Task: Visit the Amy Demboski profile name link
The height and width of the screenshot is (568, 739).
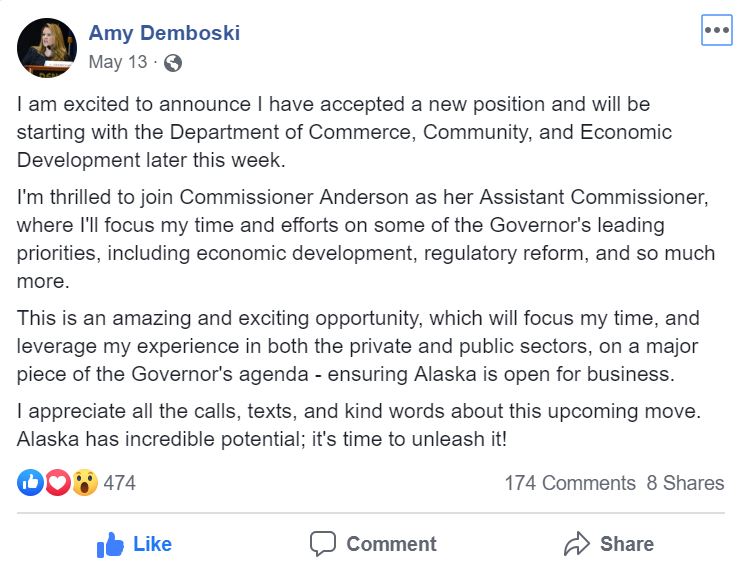Action: [164, 33]
